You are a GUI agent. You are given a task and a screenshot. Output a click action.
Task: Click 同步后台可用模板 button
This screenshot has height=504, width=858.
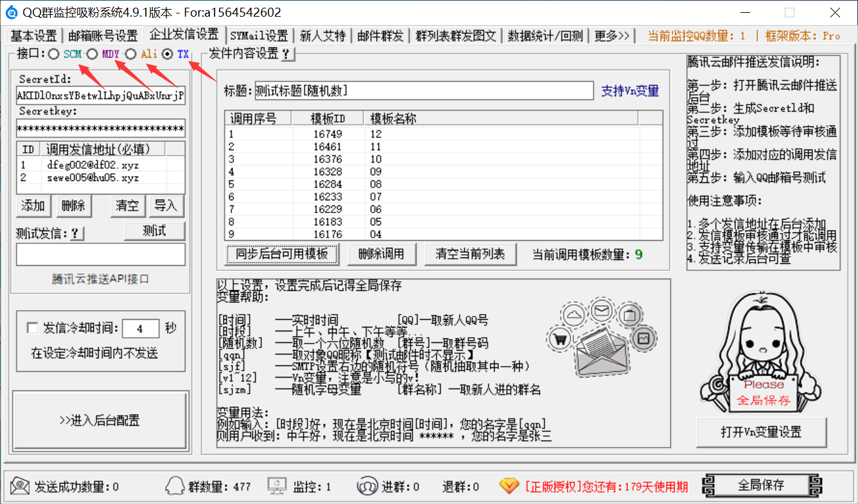281,254
